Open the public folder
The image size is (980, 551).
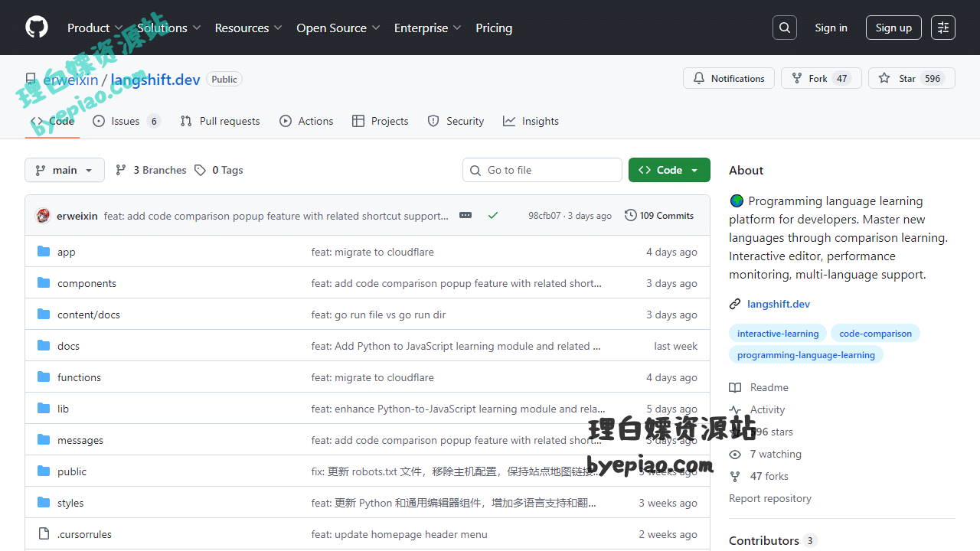point(72,471)
